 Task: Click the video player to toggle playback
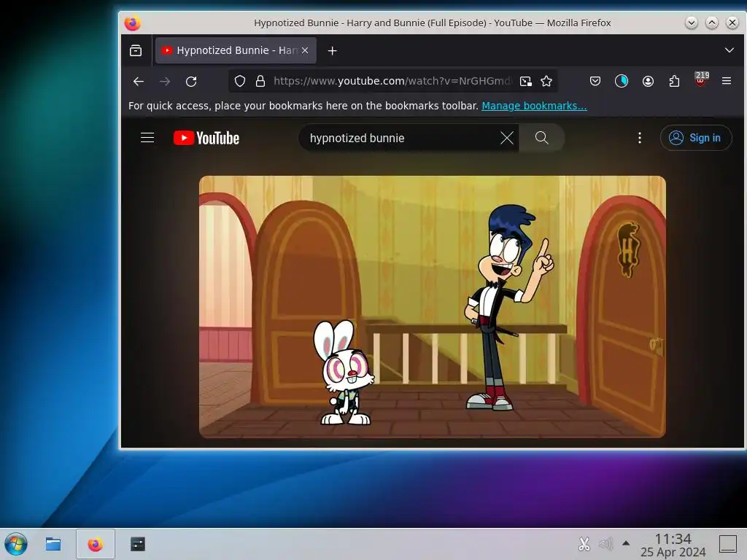click(x=432, y=307)
